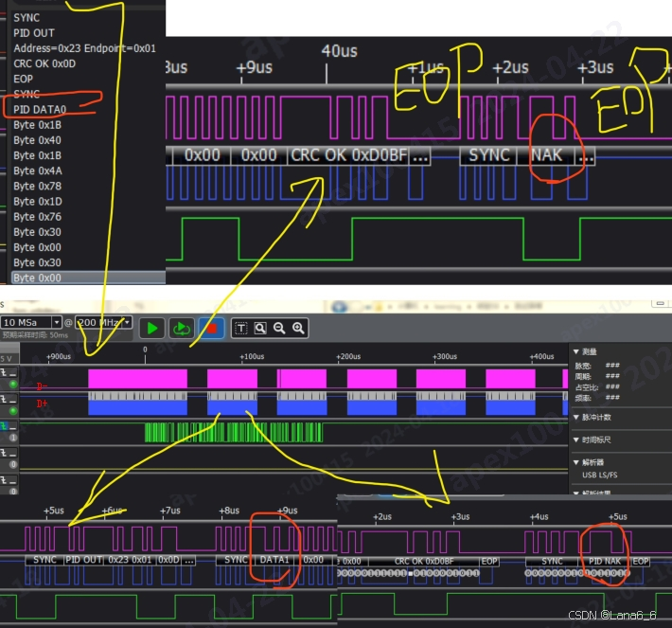Collapse the 时间标尺 time ruler section

(576, 440)
